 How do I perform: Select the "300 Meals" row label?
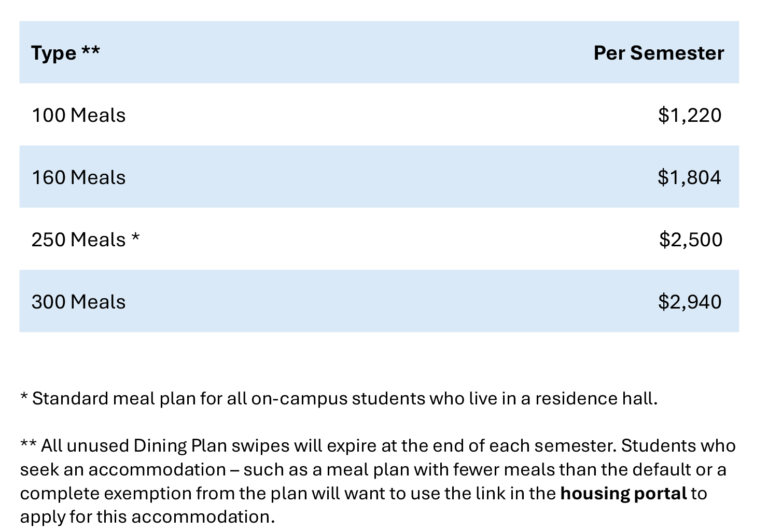pos(78,302)
